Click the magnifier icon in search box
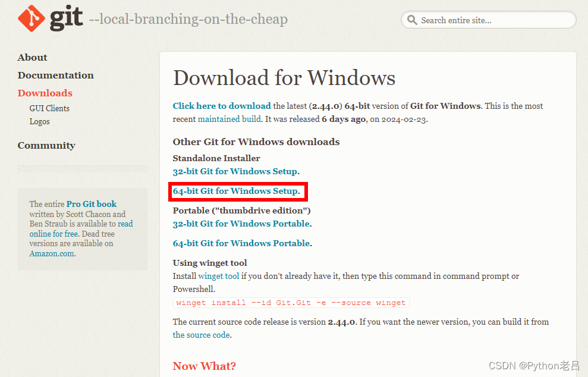 coord(412,20)
